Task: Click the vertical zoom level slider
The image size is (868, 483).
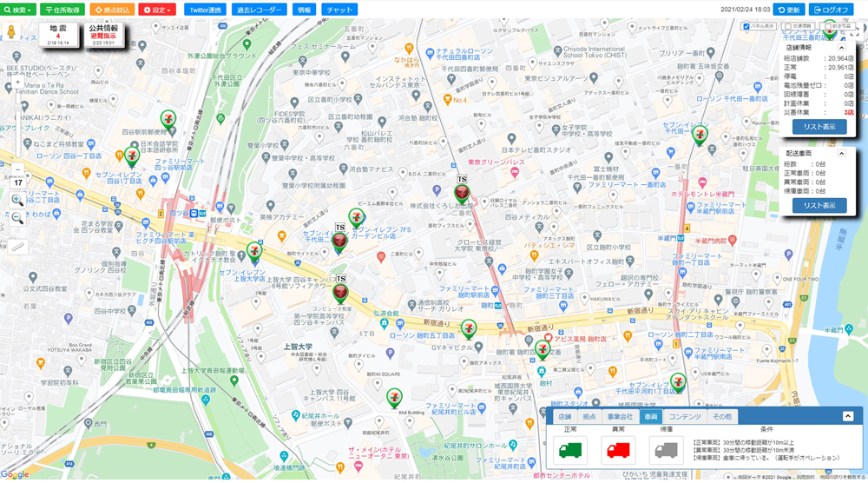Action: [17, 126]
